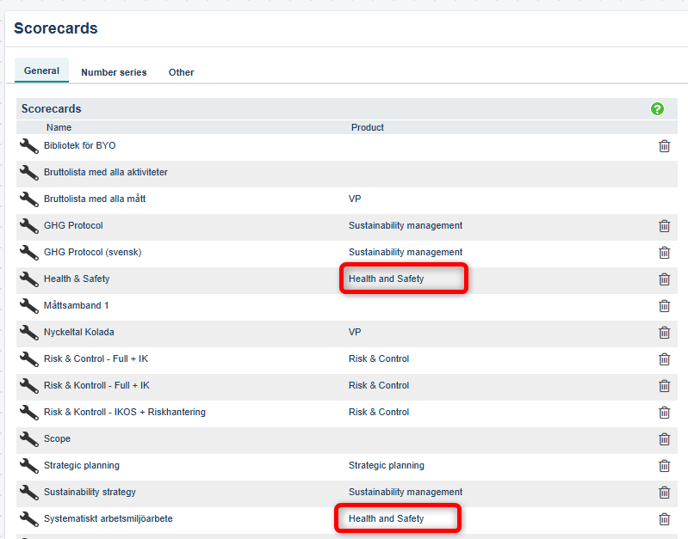This screenshot has height=539, width=688.
Task: Select Health and Safety product in Systematiskt row
Action: 386,519
